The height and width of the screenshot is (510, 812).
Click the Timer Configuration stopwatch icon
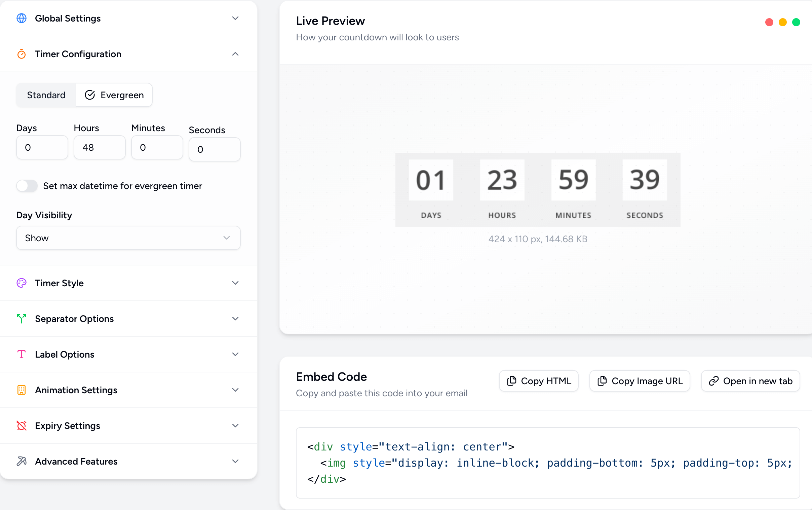pos(22,53)
